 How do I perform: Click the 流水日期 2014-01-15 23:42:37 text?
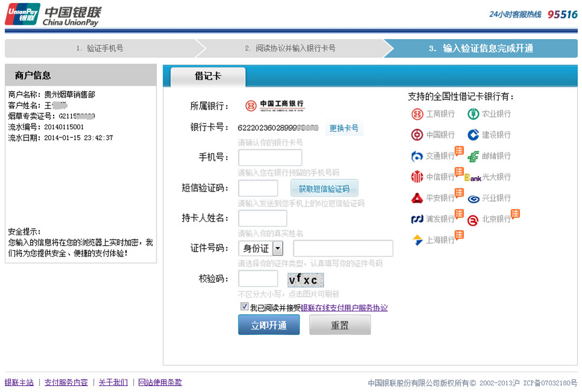[60, 138]
